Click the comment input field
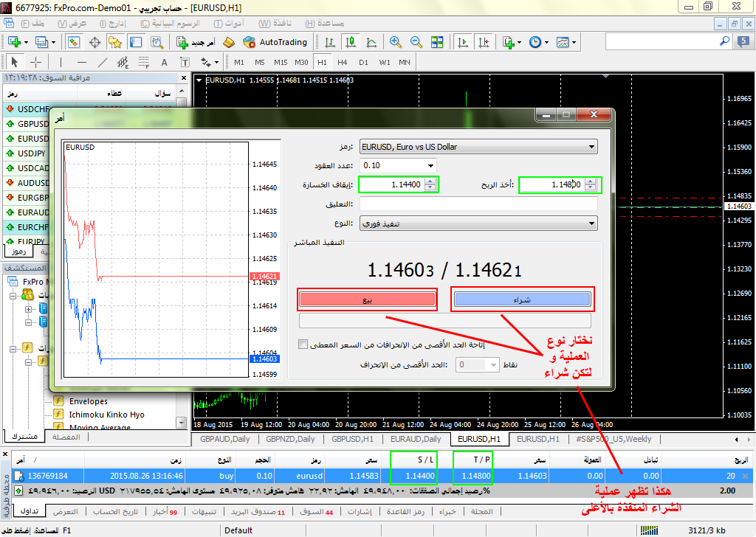The height and width of the screenshot is (537, 756). [x=478, y=204]
